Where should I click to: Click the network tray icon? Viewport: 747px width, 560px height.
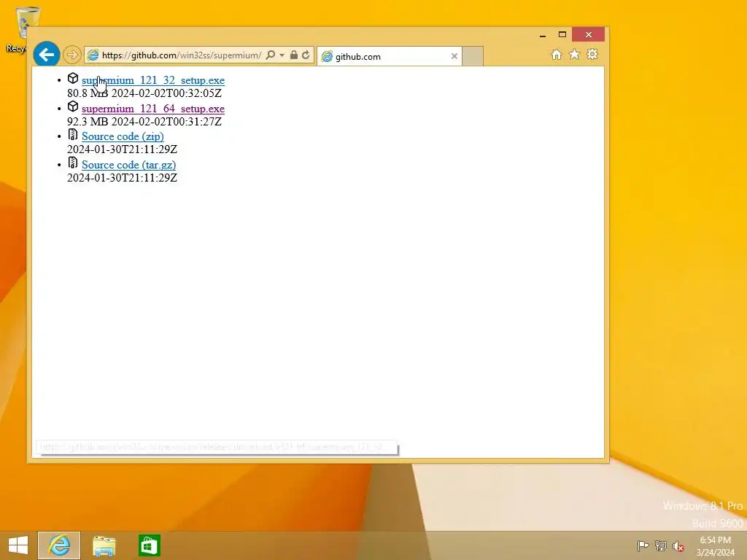point(661,545)
